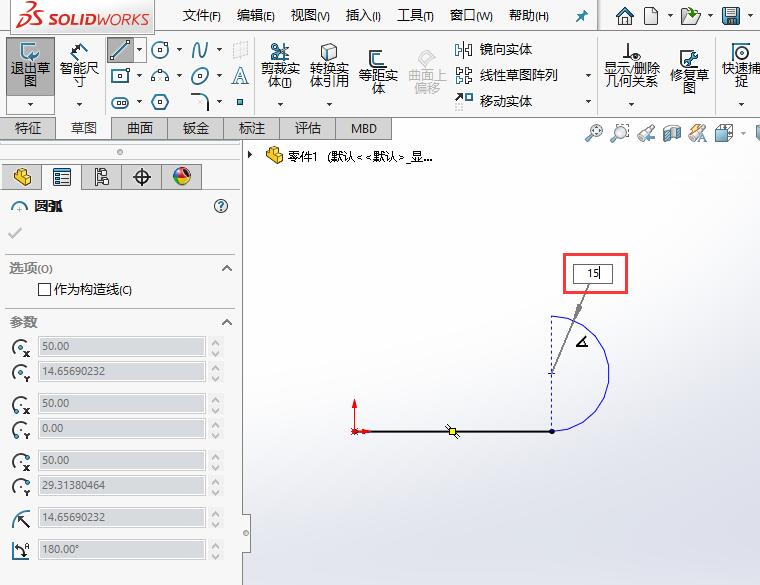Click the 零件1 part name in tree
Screen dimensions: 760x585
point(302,156)
